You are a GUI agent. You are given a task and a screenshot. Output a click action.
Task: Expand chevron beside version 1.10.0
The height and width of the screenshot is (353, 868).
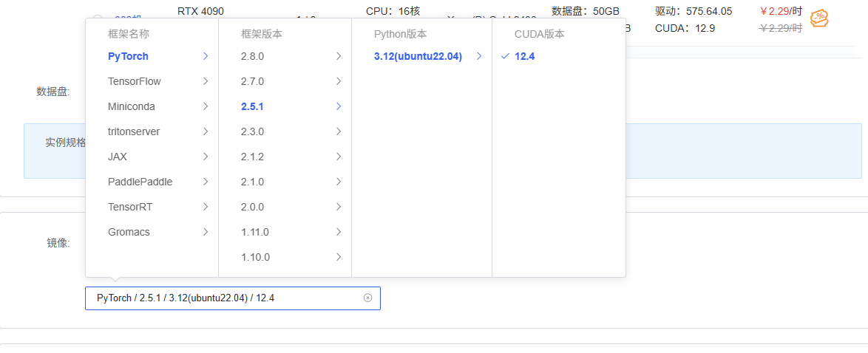(339, 257)
